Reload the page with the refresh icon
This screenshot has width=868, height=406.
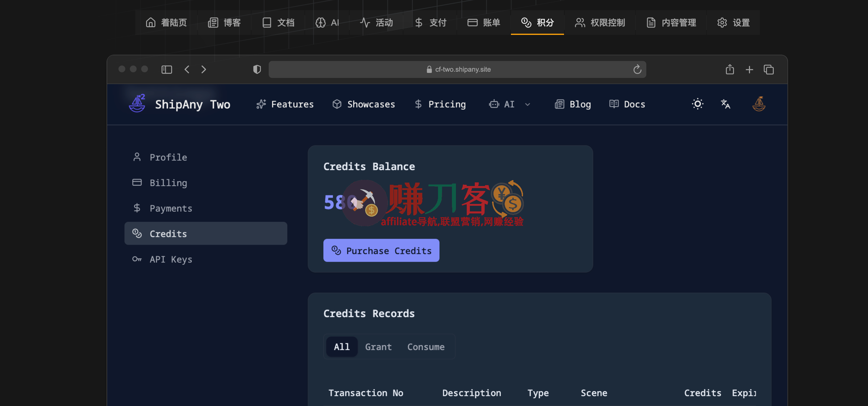coord(637,70)
